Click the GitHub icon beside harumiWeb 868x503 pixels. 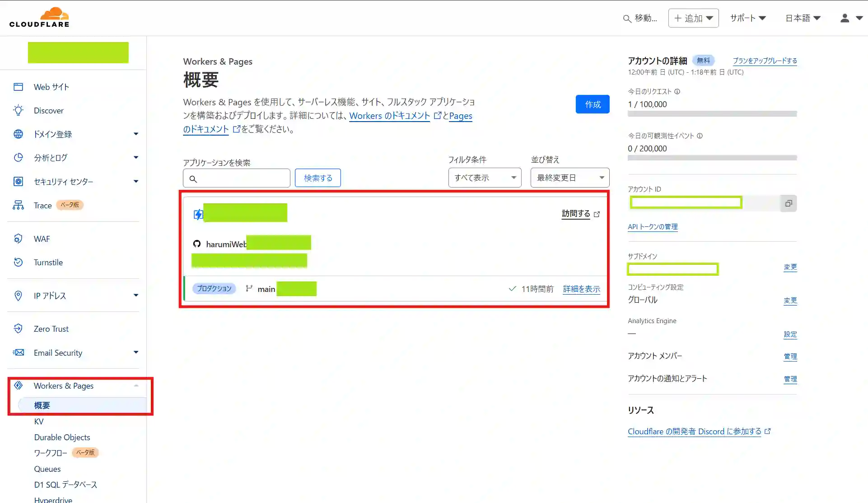pyautogui.click(x=197, y=244)
